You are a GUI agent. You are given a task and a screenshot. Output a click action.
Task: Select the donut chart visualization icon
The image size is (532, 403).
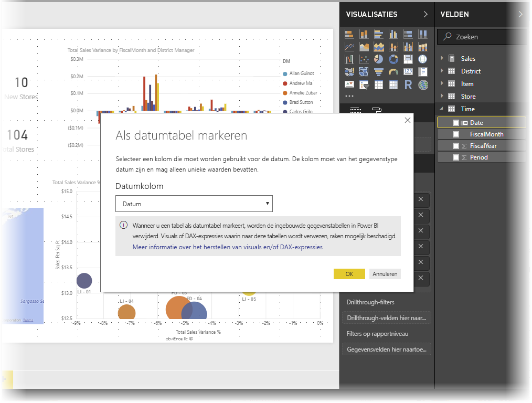tap(393, 59)
